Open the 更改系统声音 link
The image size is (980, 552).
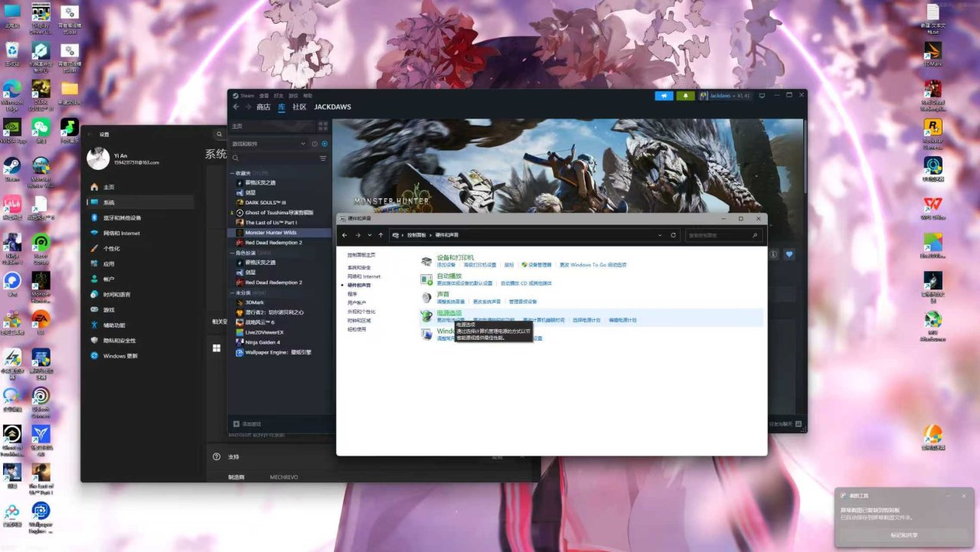[487, 302]
